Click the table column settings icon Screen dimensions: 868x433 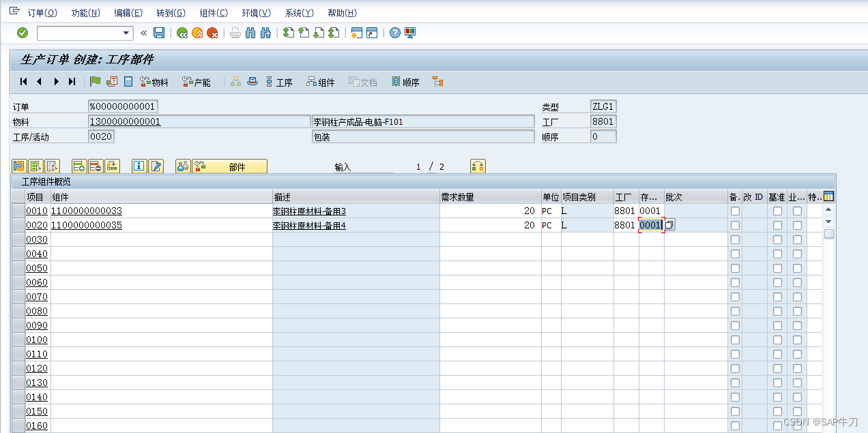[x=829, y=196]
